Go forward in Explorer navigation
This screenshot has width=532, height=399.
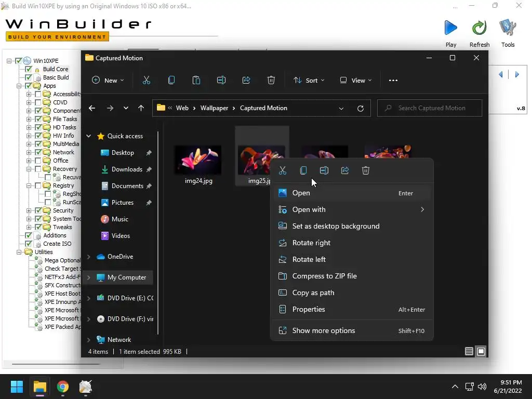click(x=110, y=108)
